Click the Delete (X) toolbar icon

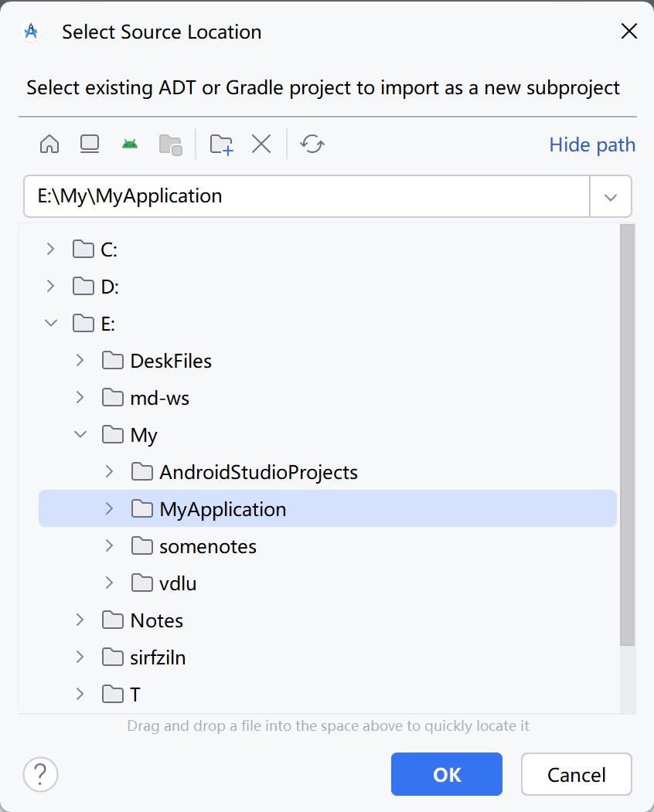pyautogui.click(x=261, y=144)
